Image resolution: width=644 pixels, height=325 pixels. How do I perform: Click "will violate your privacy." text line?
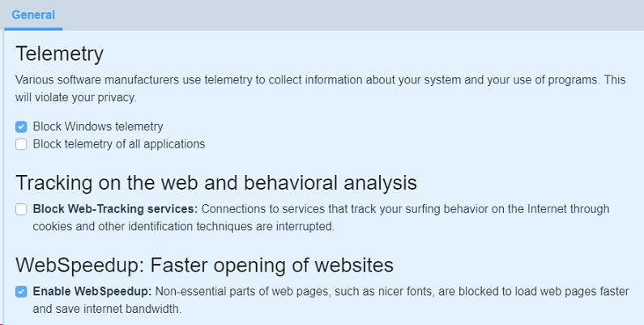(x=76, y=97)
